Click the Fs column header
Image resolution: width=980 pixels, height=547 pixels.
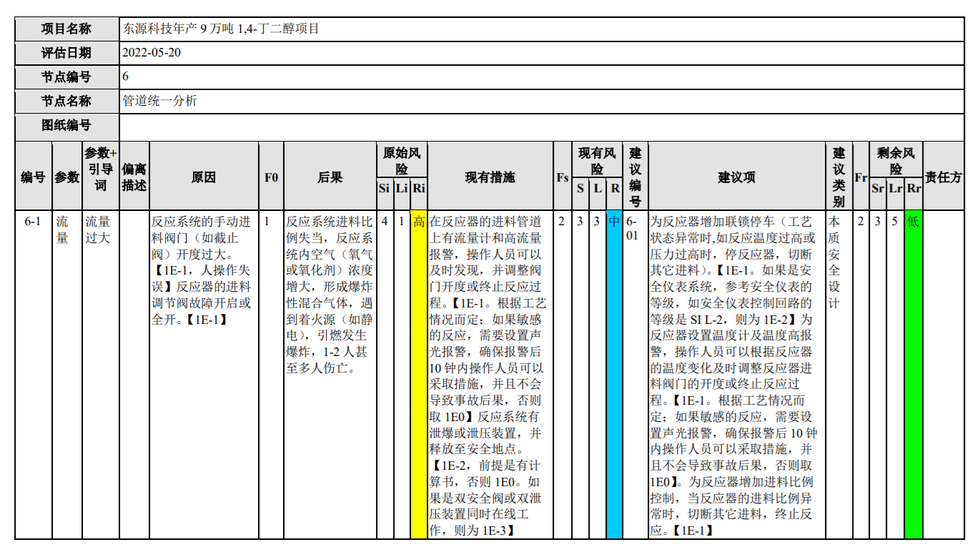click(562, 175)
